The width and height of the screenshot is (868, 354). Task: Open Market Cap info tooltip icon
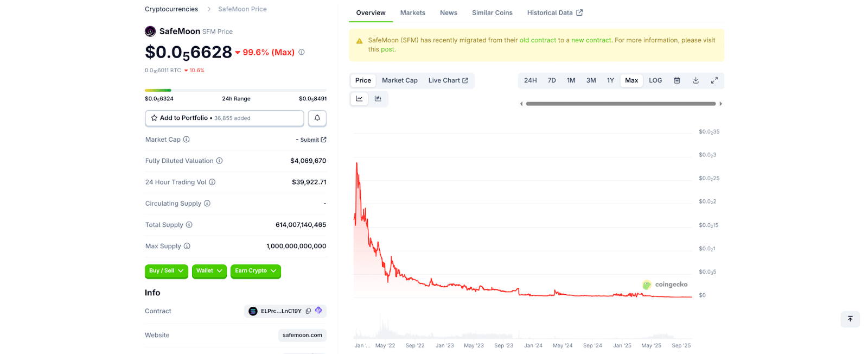[186, 140]
